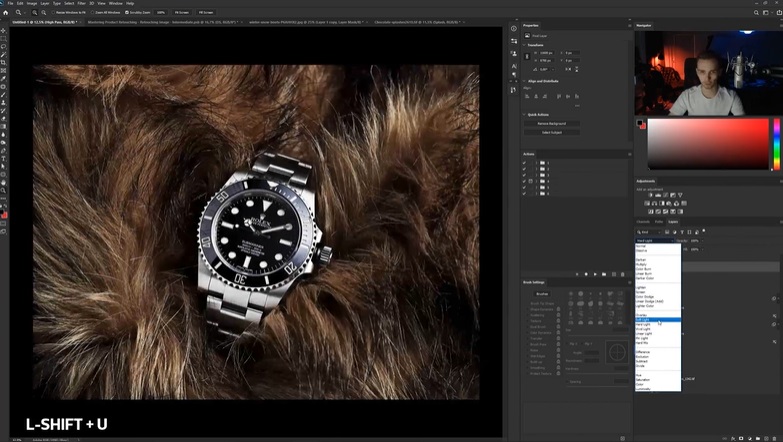The image size is (783, 442).
Task: Collapse the Transform section in Properties
Action: tap(525, 45)
